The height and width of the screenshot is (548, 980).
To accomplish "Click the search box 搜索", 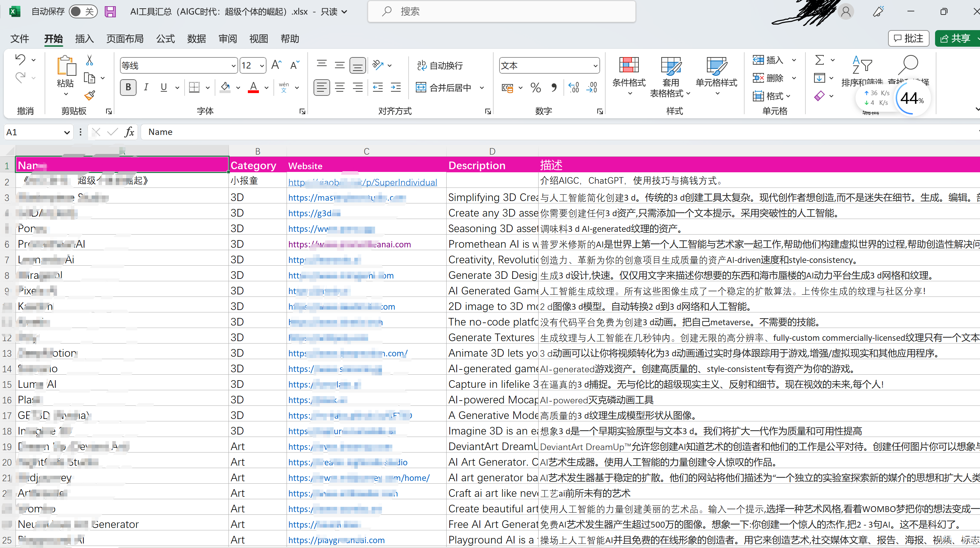I will pos(502,11).
